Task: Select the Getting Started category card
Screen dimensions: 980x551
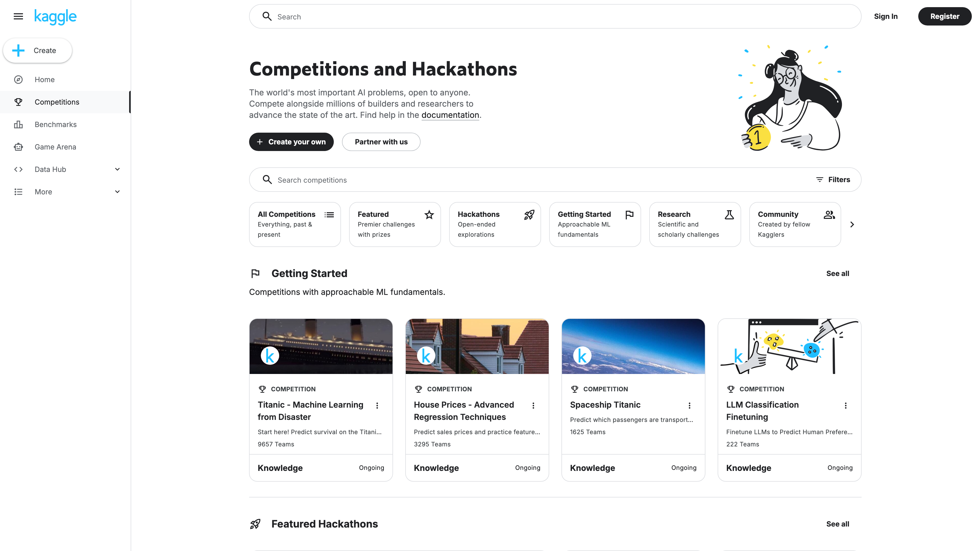Action: pos(595,224)
